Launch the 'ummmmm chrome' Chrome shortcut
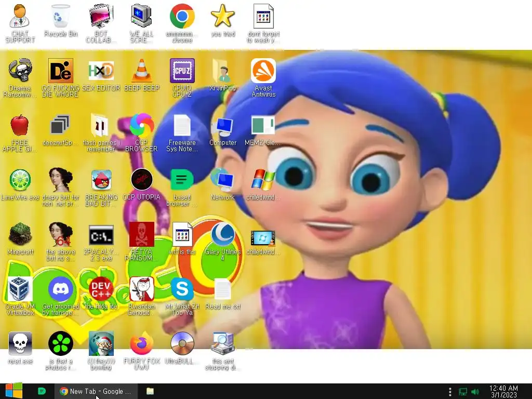This screenshot has height=399, width=532. [x=182, y=23]
